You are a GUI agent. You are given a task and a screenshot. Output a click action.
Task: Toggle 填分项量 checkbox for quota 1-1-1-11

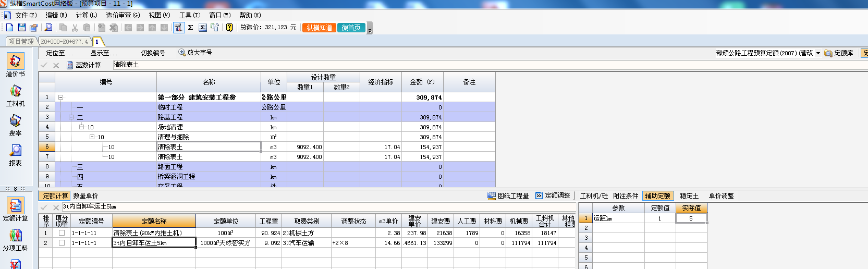[x=62, y=233]
